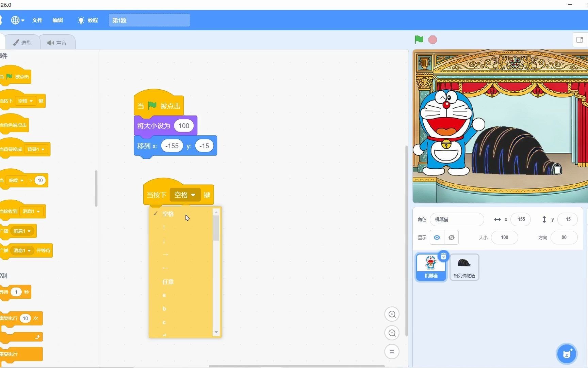
Task: Open the language globe menu
Action: coord(18,20)
